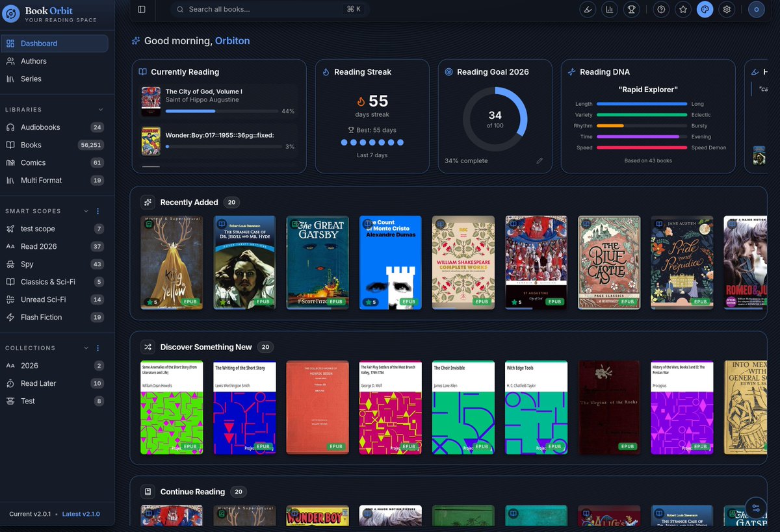Focus the Search all books field
This screenshot has width=780, height=532.
(270, 9)
